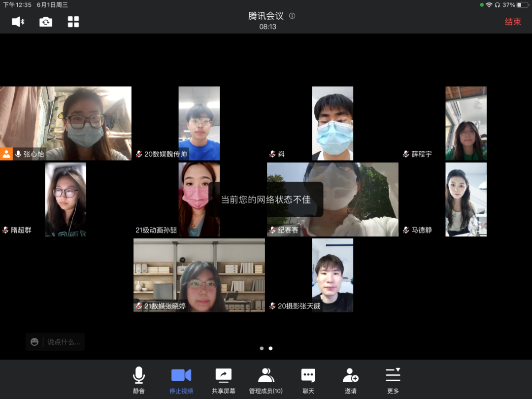The image size is (532, 399).
Task: Invite participants using 邀请
Action: (351, 380)
